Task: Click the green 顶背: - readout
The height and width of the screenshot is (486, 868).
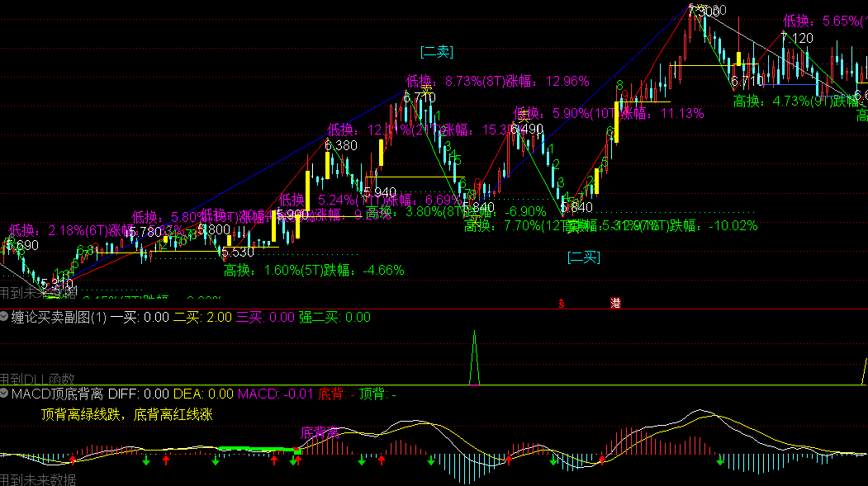Action: click(x=377, y=394)
